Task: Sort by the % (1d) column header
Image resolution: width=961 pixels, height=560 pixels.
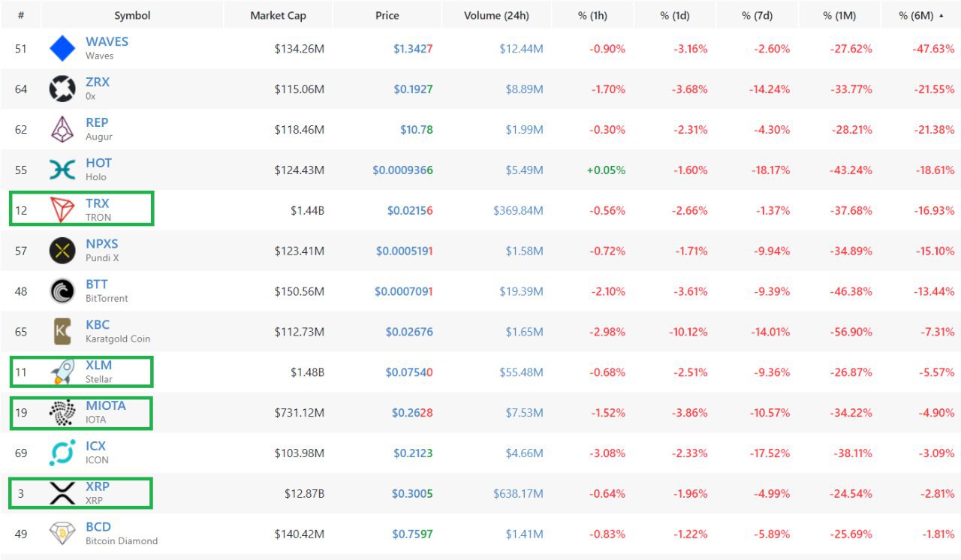Action: coord(675,15)
